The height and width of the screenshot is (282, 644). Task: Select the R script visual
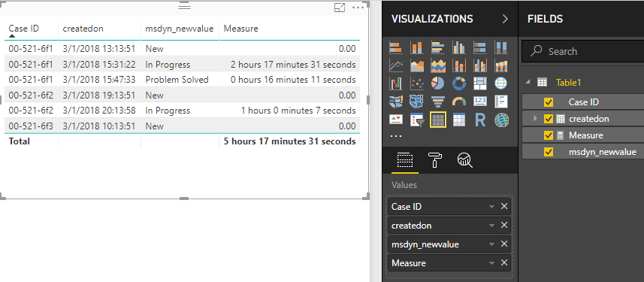(480, 120)
